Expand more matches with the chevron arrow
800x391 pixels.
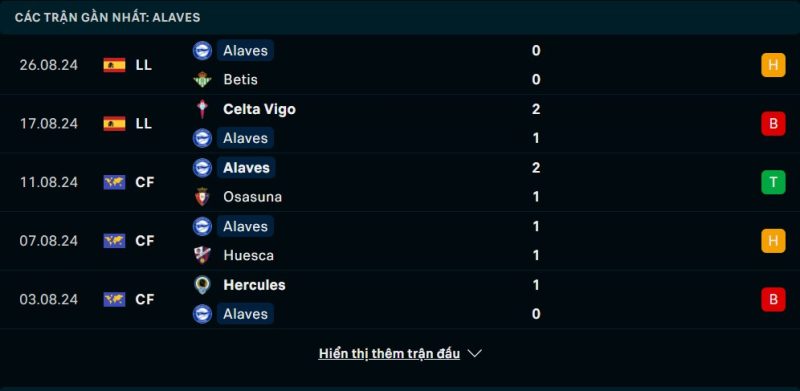(x=474, y=353)
